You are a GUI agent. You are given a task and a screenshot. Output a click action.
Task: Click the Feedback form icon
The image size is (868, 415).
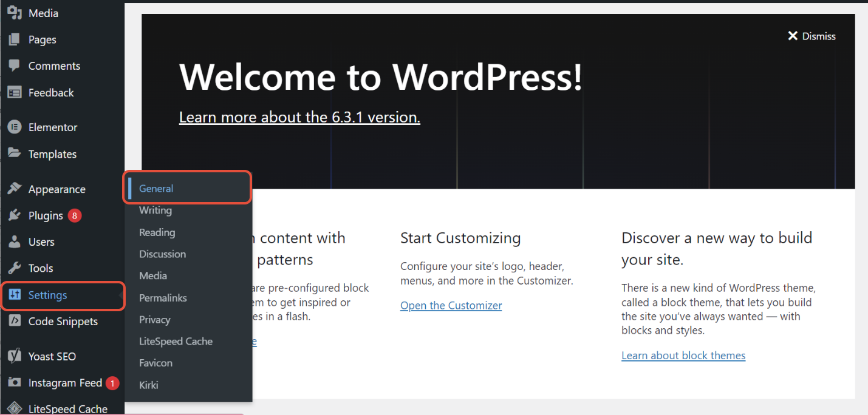click(15, 92)
